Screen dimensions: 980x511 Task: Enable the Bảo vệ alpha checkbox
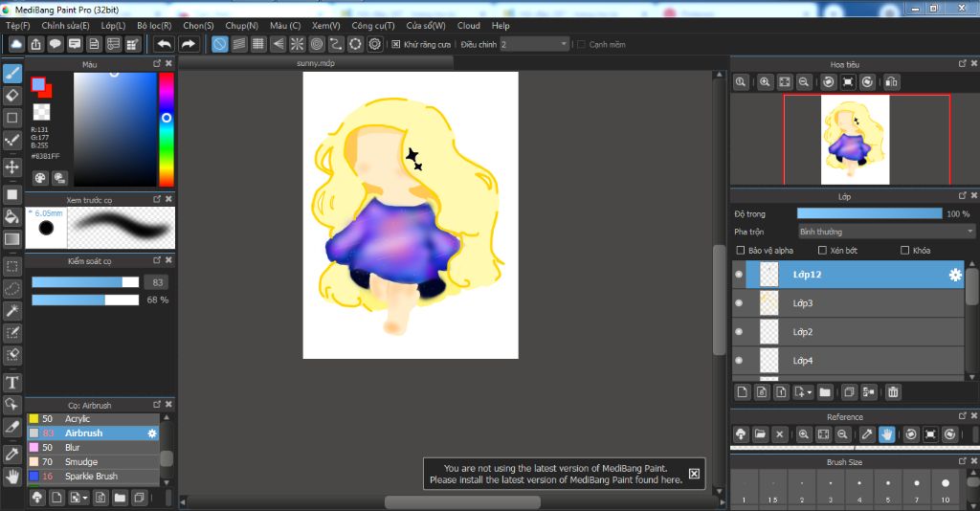coord(740,251)
